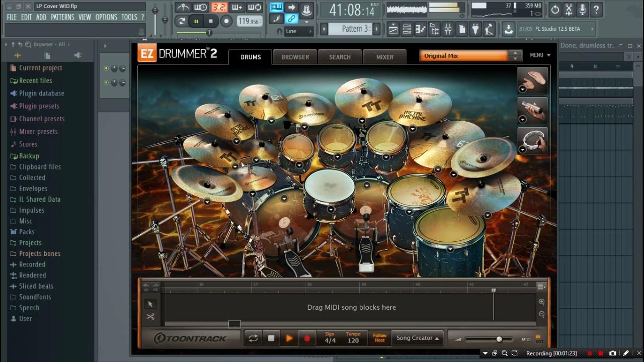Image resolution: width=644 pixels, height=362 pixels.
Task: Open the OPTIONS menu
Action: pos(106,17)
